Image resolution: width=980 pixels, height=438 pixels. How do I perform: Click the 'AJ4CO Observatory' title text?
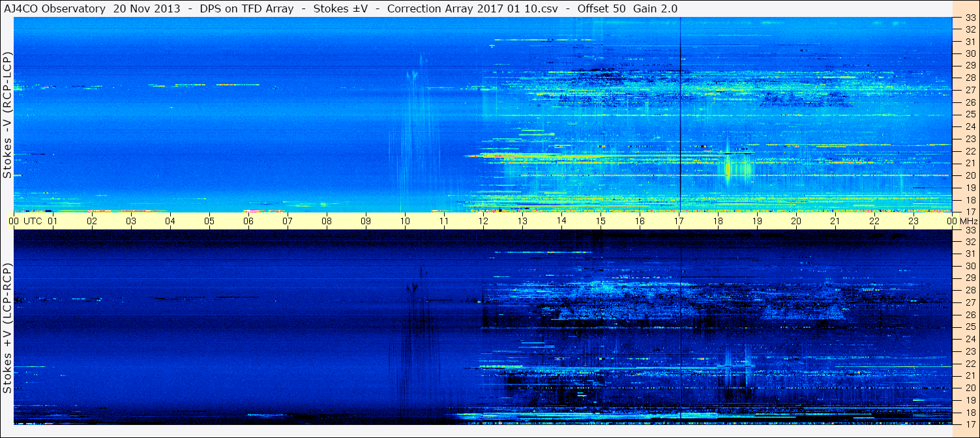point(55,8)
